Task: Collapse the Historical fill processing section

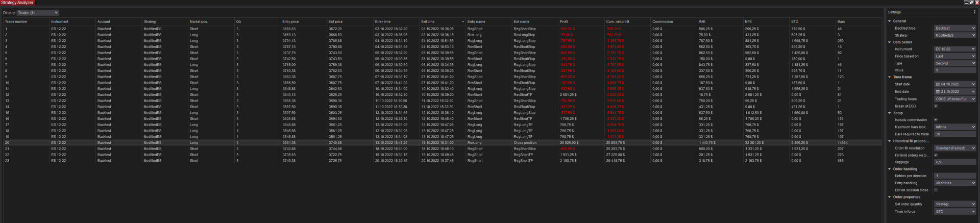Action: 890,141
